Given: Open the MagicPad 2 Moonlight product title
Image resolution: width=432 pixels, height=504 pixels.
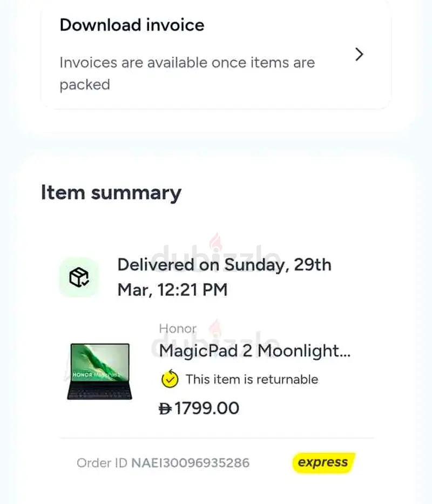Looking at the screenshot, I should point(255,351).
